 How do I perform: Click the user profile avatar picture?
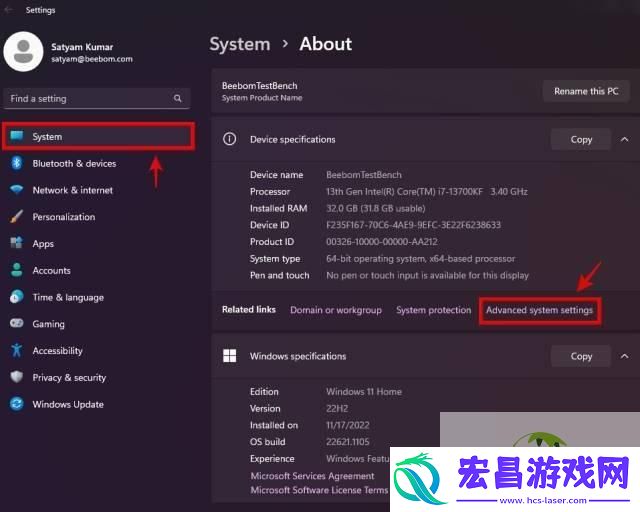click(x=23, y=51)
